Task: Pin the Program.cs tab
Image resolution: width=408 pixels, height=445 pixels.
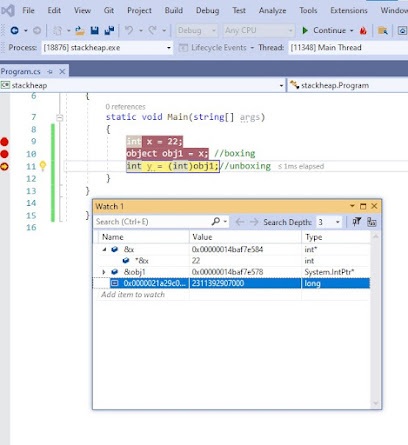Action: (x=50, y=72)
